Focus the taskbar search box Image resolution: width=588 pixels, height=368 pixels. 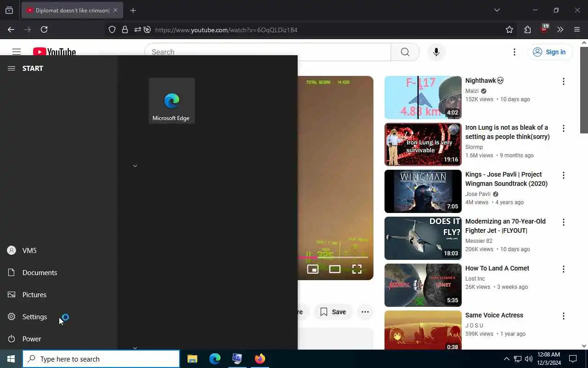click(x=101, y=359)
